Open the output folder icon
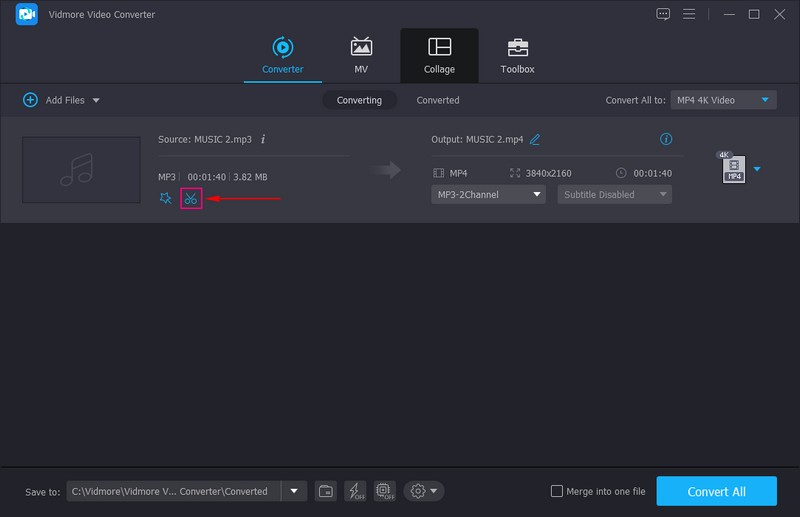800x517 pixels. pyautogui.click(x=326, y=491)
